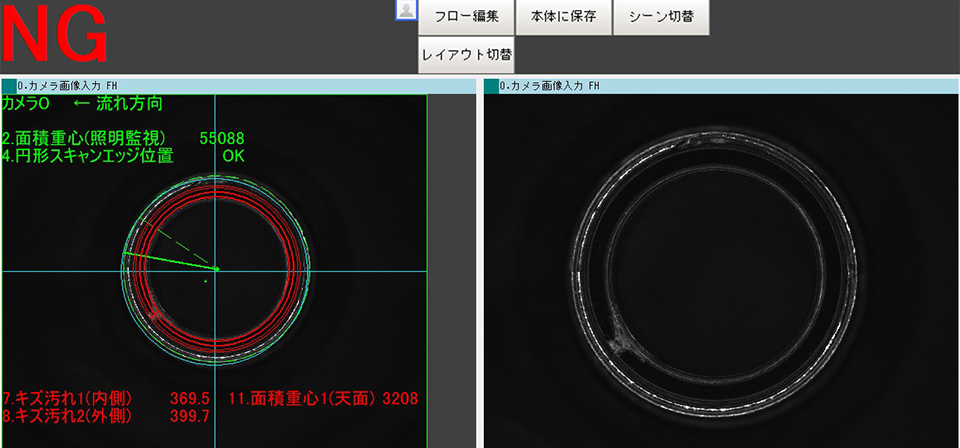This screenshot has height=448, width=960.
Task: Click the crosshair center in left image
Action: tap(216, 269)
